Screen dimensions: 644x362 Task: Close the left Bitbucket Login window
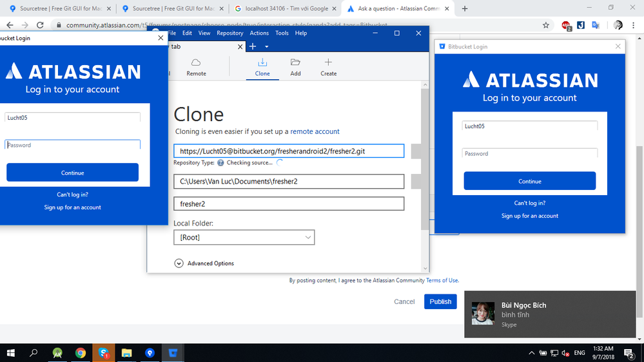(x=161, y=38)
